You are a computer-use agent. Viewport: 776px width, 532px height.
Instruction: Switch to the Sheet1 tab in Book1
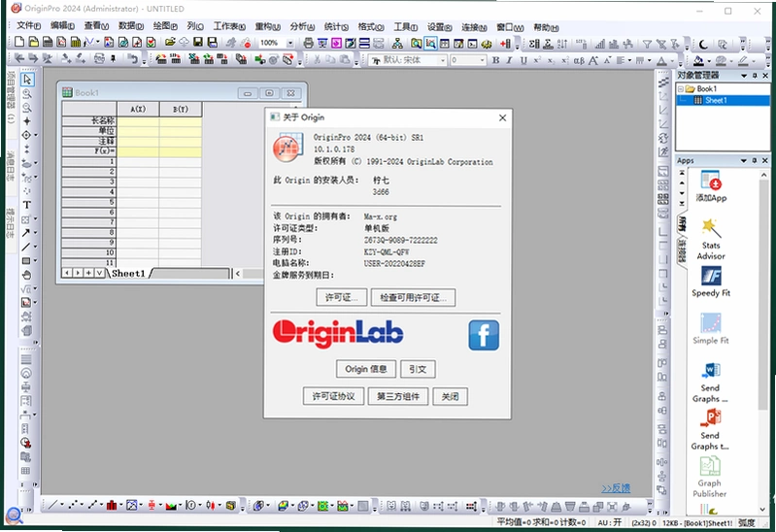pos(128,273)
